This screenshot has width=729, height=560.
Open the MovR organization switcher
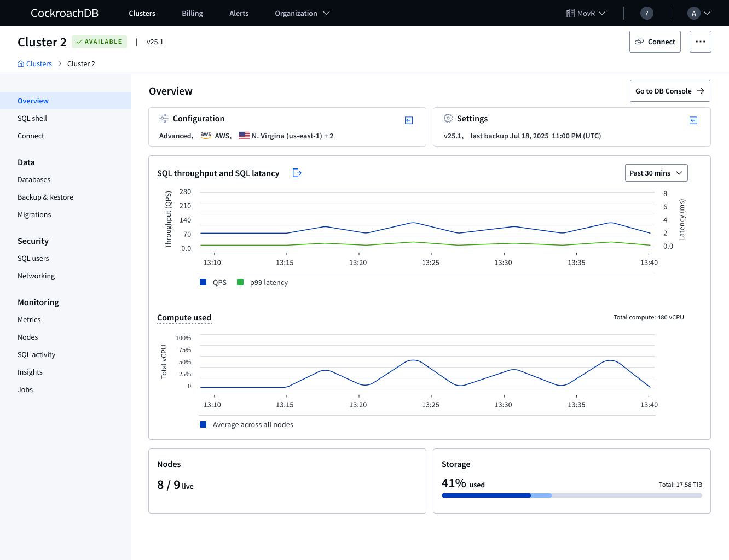(586, 13)
